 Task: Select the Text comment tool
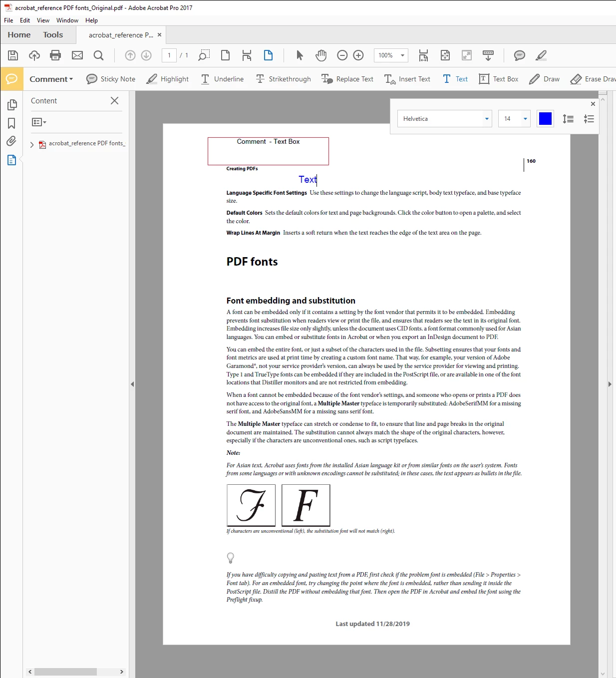[x=455, y=79]
